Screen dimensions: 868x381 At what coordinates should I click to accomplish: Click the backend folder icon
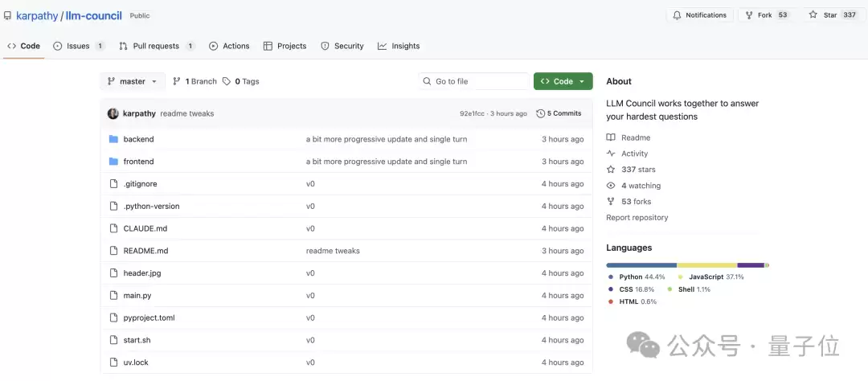tap(113, 139)
